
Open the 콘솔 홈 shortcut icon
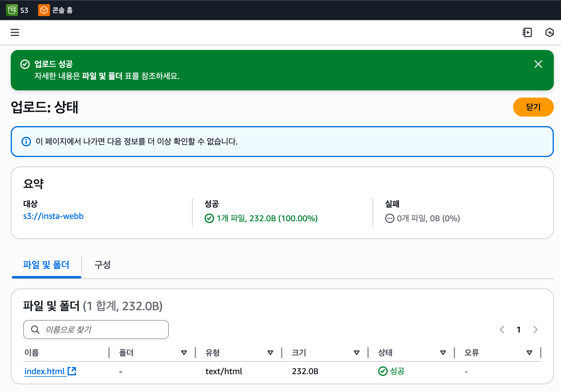pos(44,10)
